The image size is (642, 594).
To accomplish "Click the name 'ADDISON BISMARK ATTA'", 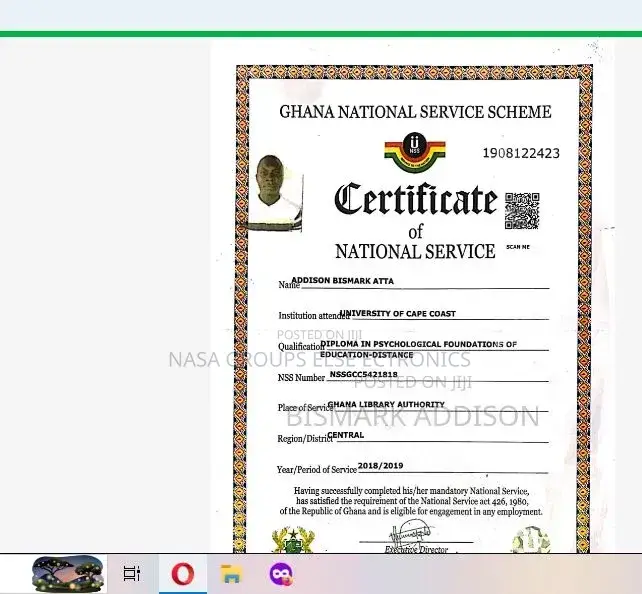I will click(342, 281).
